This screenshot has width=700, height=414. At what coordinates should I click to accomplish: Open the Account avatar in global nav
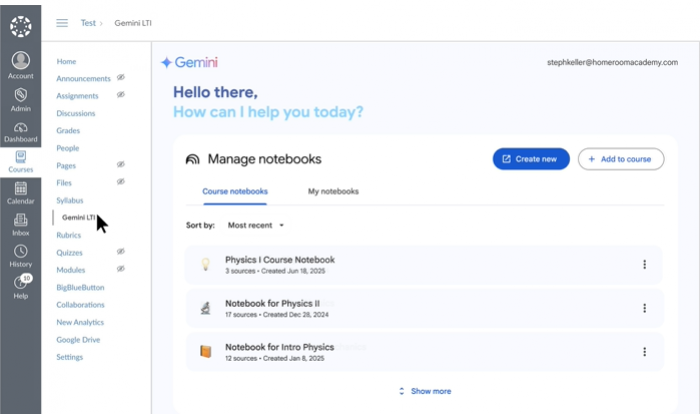[x=21, y=60]
